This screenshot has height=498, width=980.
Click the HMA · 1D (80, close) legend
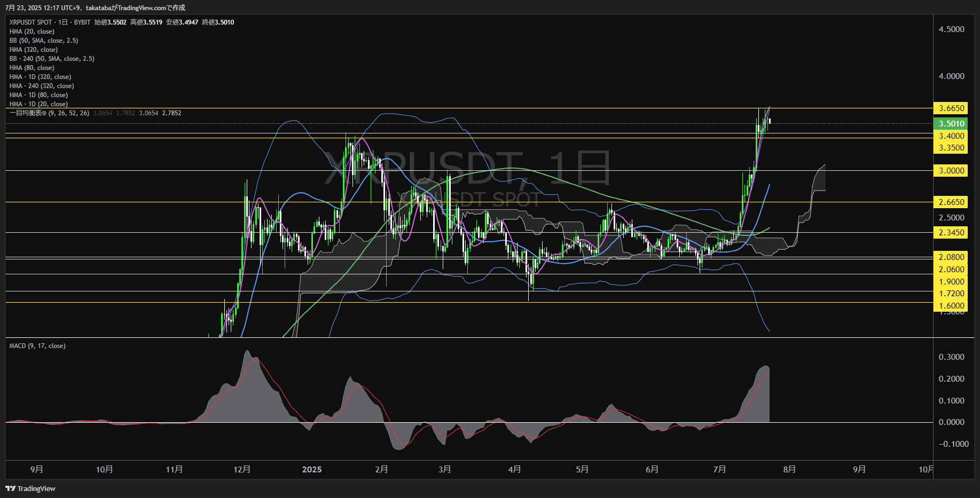point(38,95)
